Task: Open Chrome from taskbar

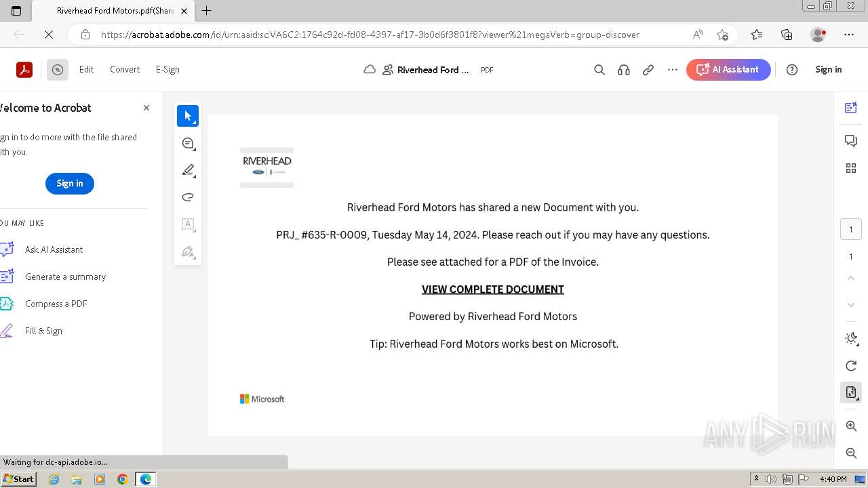Action: 122,479
